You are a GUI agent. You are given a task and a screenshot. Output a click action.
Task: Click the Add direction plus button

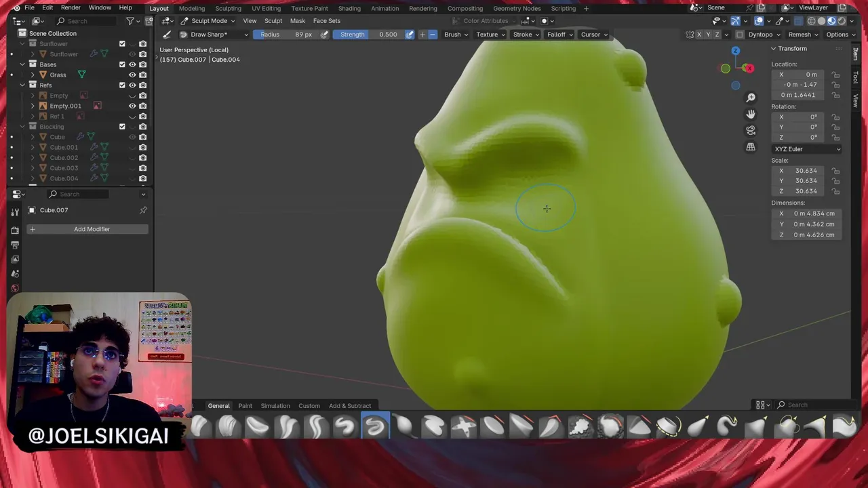422,35
